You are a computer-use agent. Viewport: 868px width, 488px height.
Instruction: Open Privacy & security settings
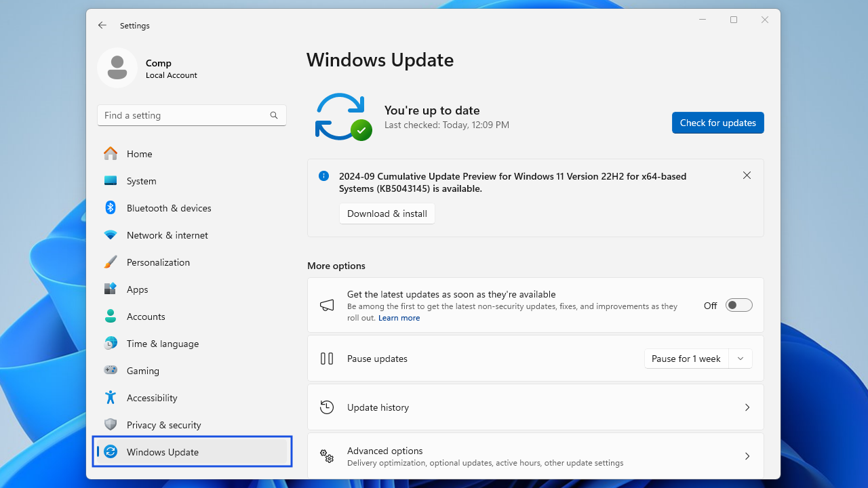pyautogui.click(x=192, y=425)
